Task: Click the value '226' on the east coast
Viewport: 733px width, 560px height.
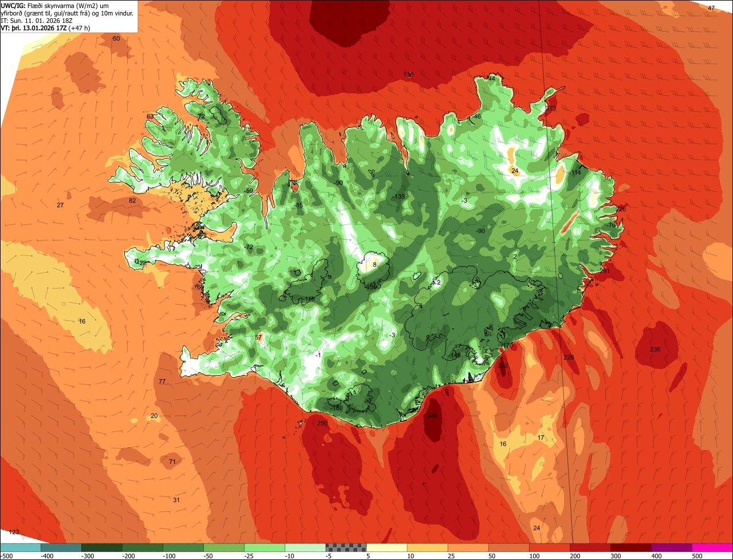Action: click(x=621, y=209)
